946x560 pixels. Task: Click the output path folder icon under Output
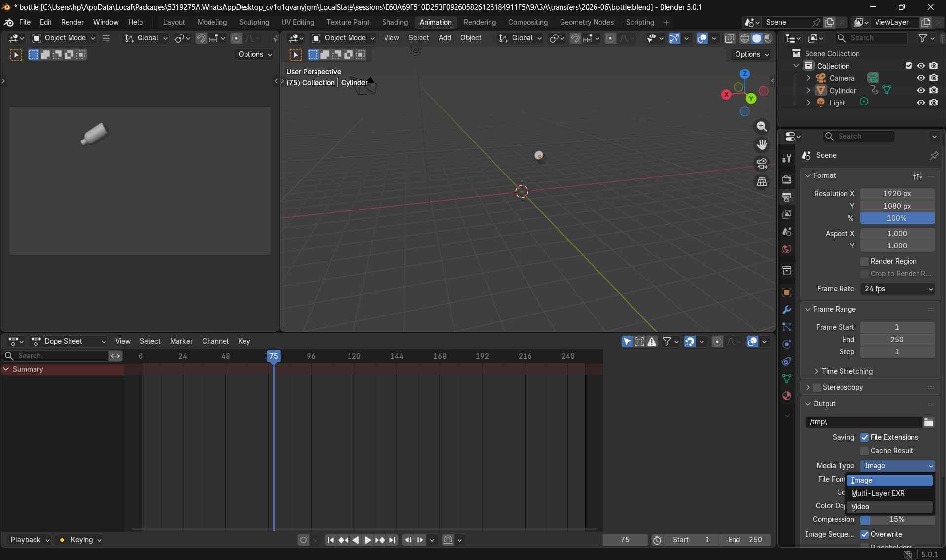[x=930, y=422]
